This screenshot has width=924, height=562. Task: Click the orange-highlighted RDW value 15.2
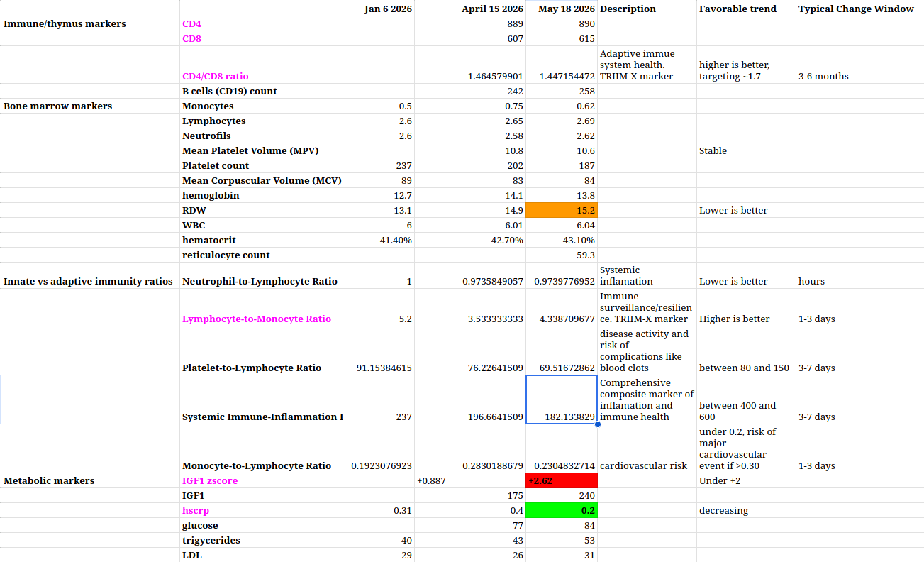click(562, 210)
